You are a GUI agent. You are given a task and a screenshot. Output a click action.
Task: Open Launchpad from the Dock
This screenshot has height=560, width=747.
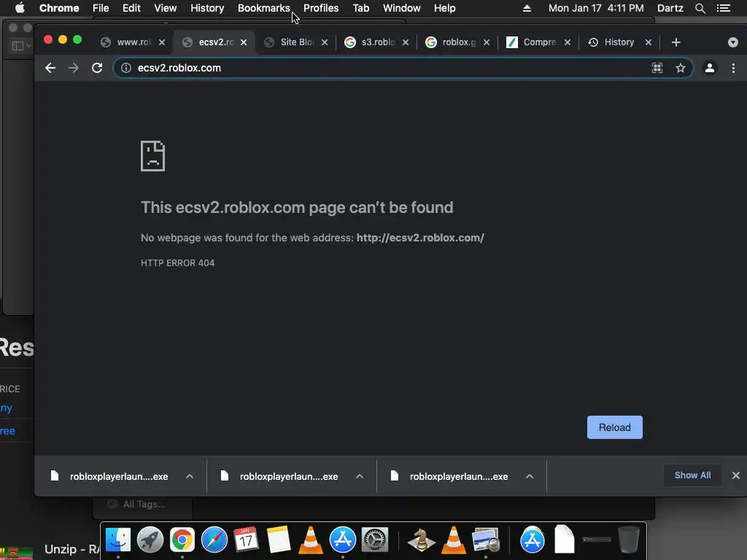(x=150, y=540)
